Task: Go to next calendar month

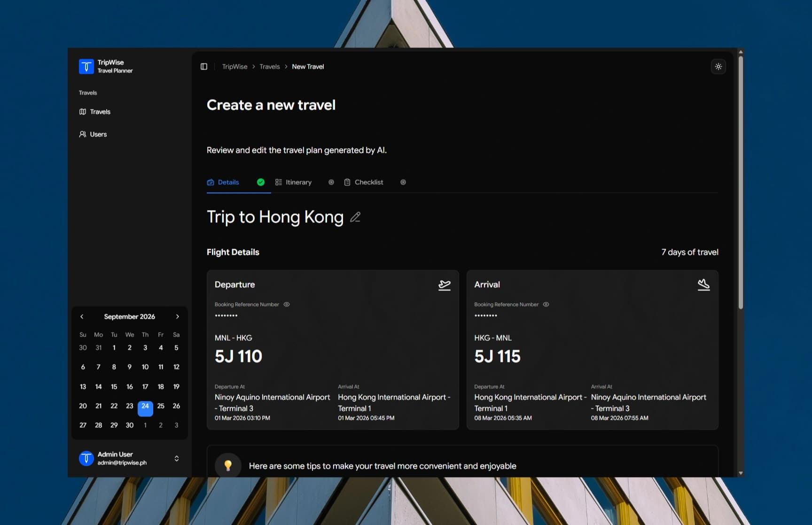Action: (x=178, y=317)
